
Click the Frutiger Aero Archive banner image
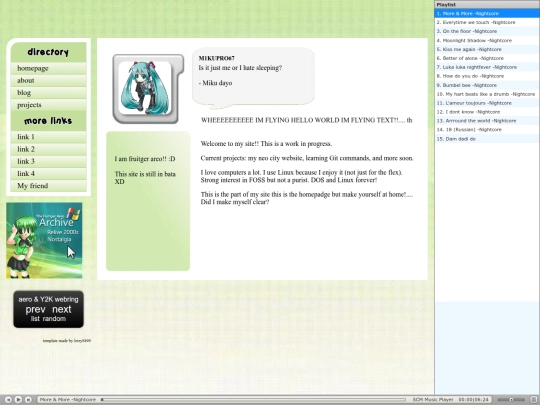44,240
